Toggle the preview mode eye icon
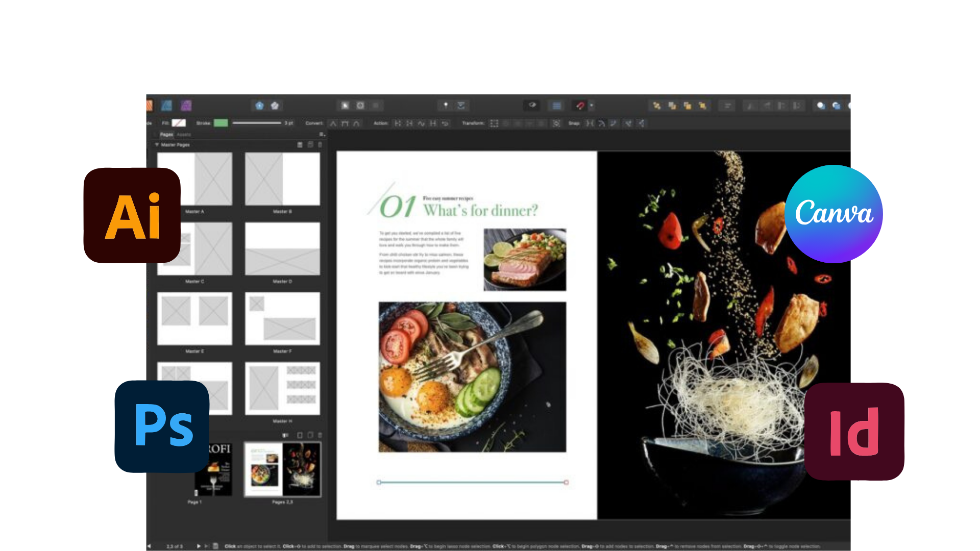Viewport: 980px width, 551px height. point(532,105)
